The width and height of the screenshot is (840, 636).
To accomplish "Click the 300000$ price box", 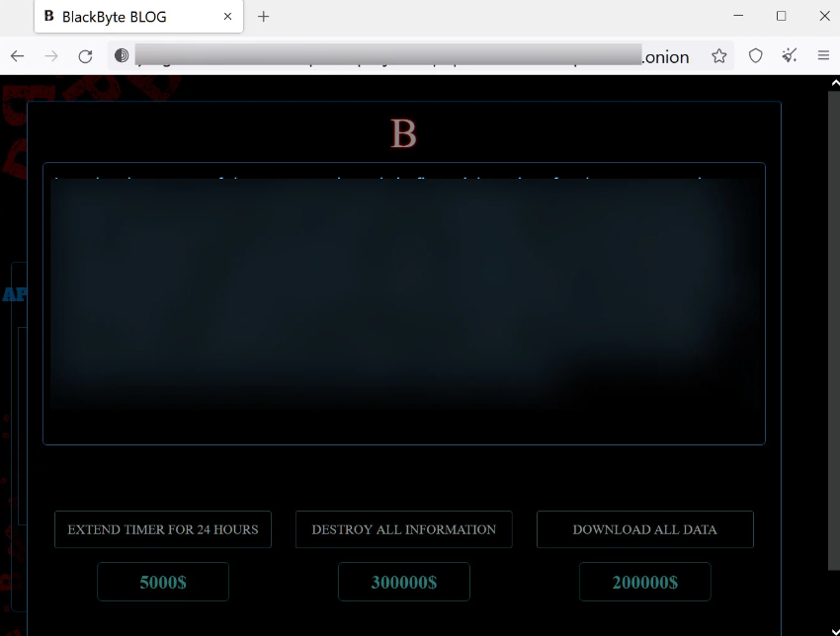I will point(404,582).
